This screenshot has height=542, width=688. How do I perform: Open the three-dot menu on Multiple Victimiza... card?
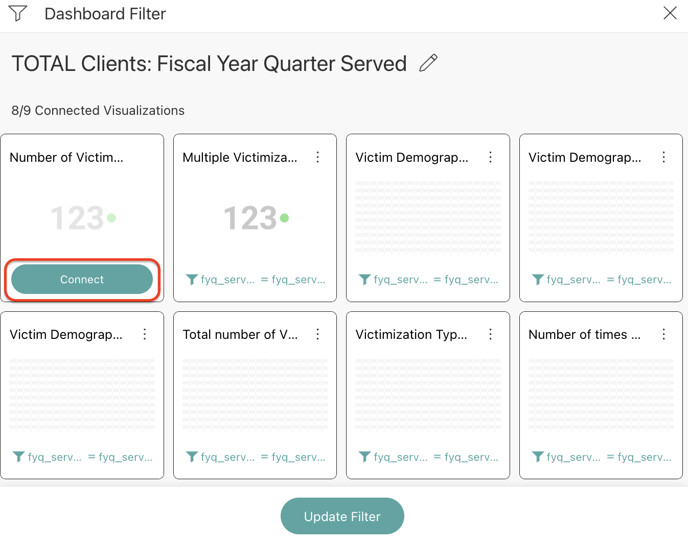(x=318, y=157)
